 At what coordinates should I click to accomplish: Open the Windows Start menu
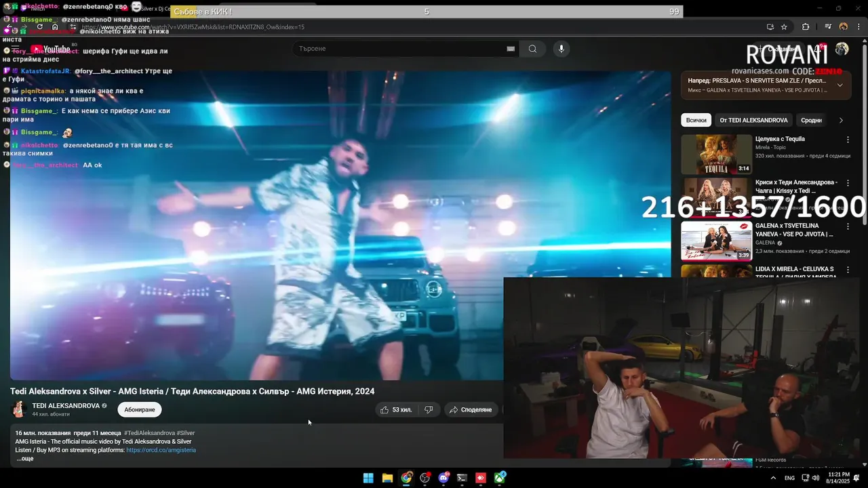368,478
